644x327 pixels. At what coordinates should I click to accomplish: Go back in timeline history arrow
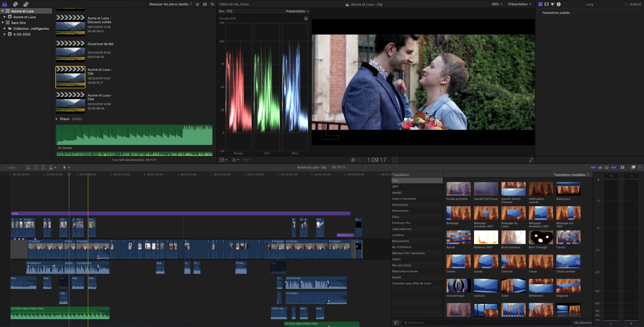(278, 167)
